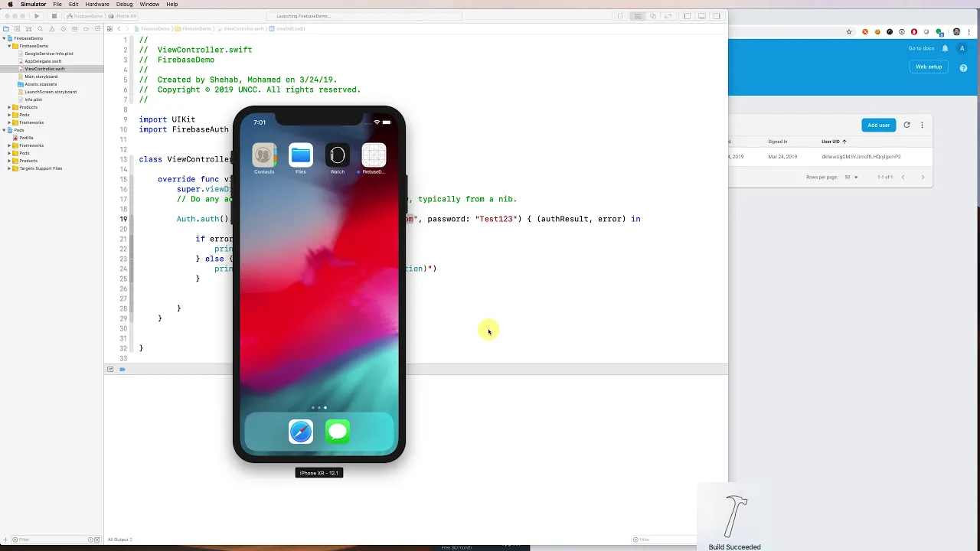Select the Standard editor button in Xcode
Image resolution: width=980 pixels, height=551 pixels.
(637, 16)
